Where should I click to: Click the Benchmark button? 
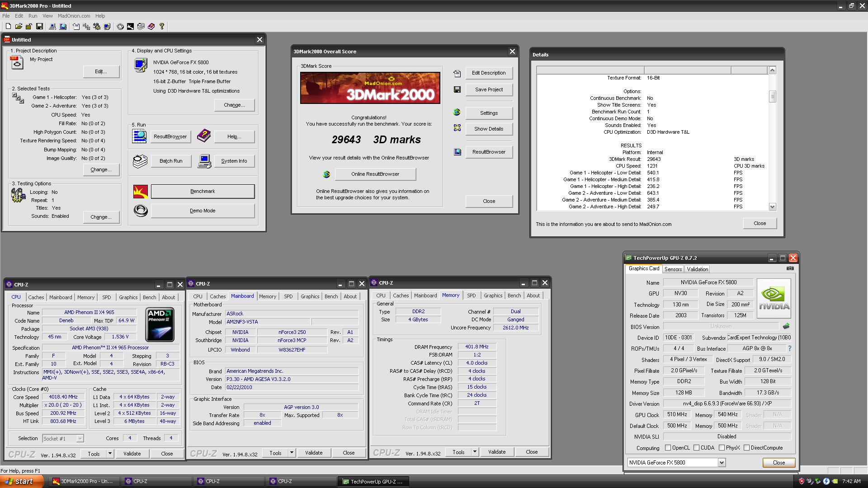click(203, 191)
